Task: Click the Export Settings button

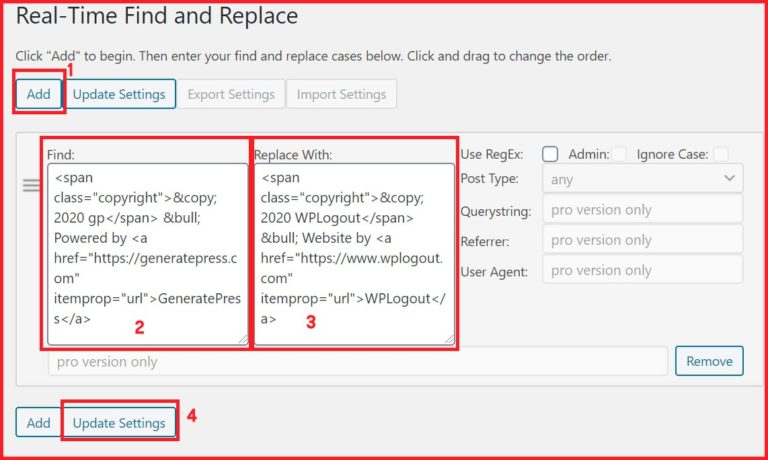Action: tap(231, 94)
